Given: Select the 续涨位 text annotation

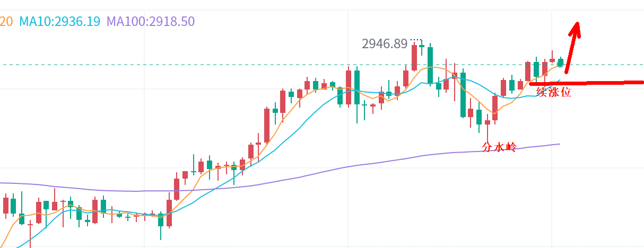Looking at the screenshot, I should click(554, 92).
